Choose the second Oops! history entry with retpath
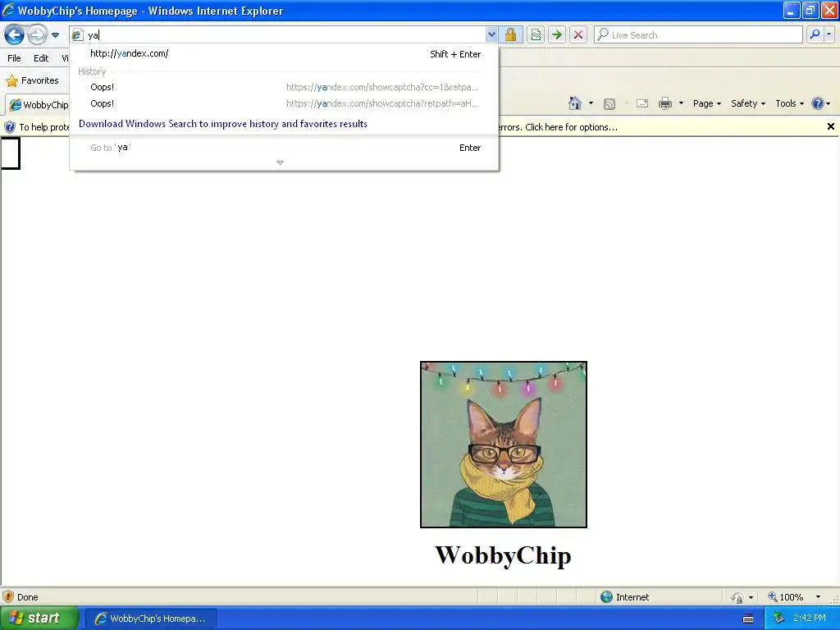Screen dimensions: 840x630 pos(285,103)
